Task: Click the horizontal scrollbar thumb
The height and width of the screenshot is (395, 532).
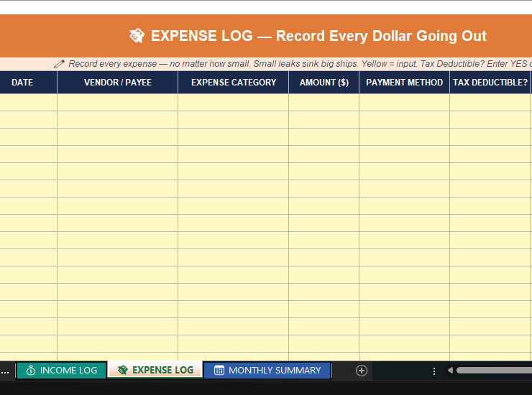Action: (x=495, y=371)
